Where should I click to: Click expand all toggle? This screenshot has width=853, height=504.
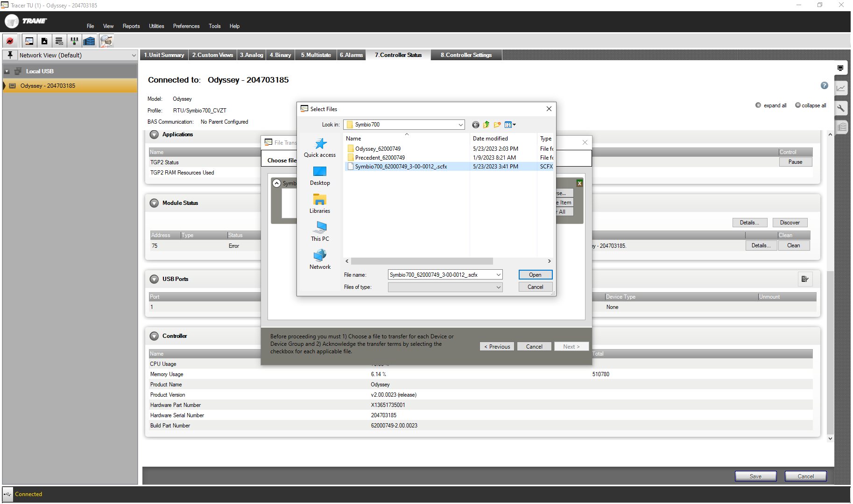771,105
